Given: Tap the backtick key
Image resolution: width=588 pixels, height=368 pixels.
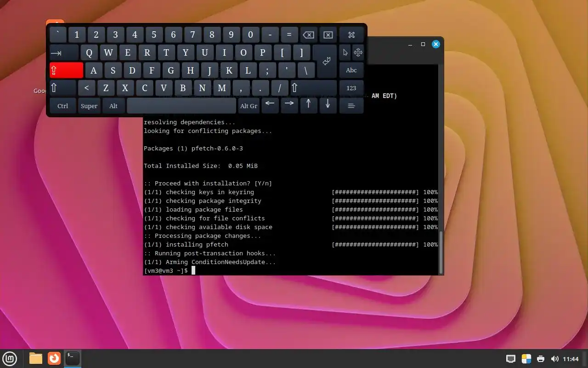Looking at the screenshot, I should click(58, 35).
